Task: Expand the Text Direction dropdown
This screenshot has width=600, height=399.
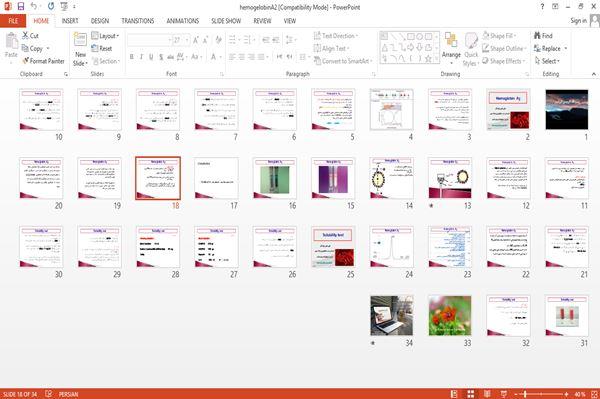Action: [336, 36]
